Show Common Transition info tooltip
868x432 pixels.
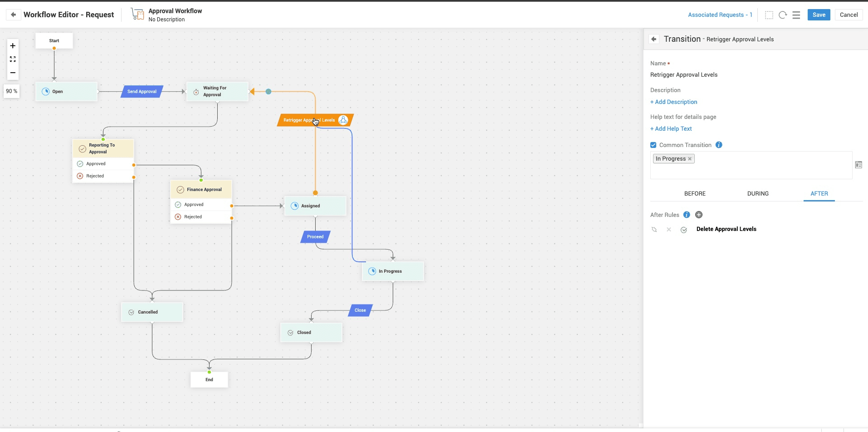(x=719, y=145)
